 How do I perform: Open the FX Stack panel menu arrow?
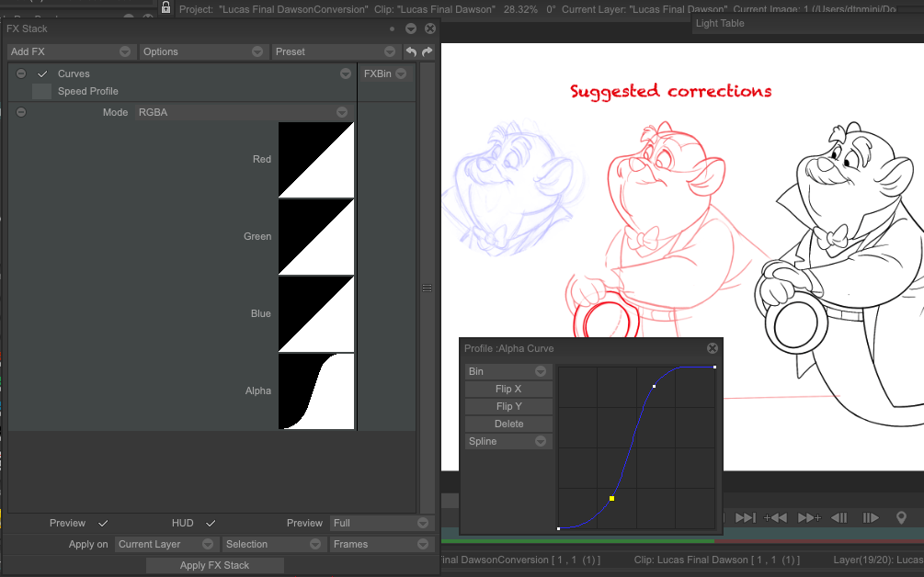point(411,28)
